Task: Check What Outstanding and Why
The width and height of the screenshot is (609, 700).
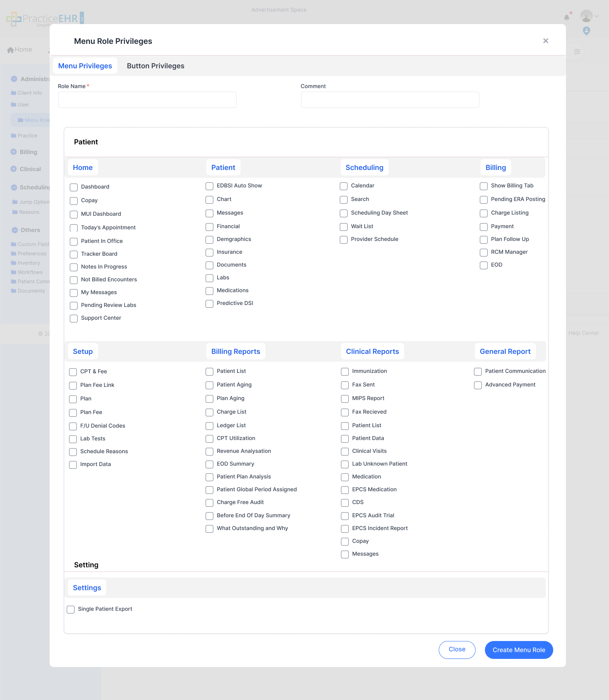Action: 209,529
